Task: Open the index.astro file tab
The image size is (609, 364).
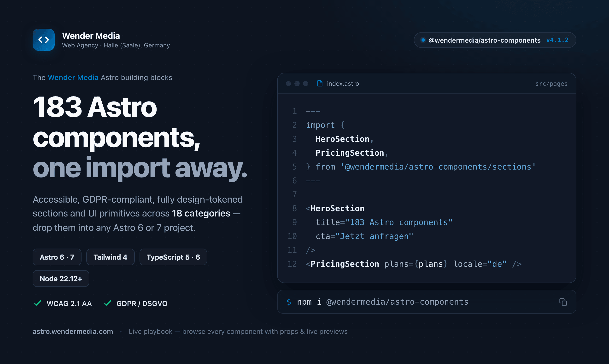Action: coord(338,83)
